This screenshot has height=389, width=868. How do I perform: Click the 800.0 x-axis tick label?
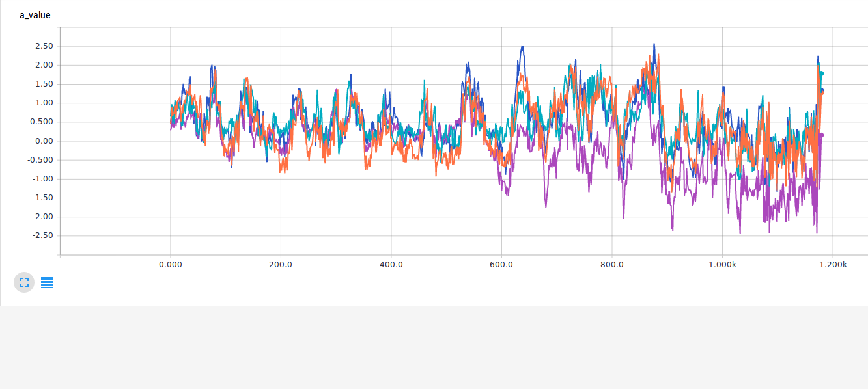click(612, 265)
